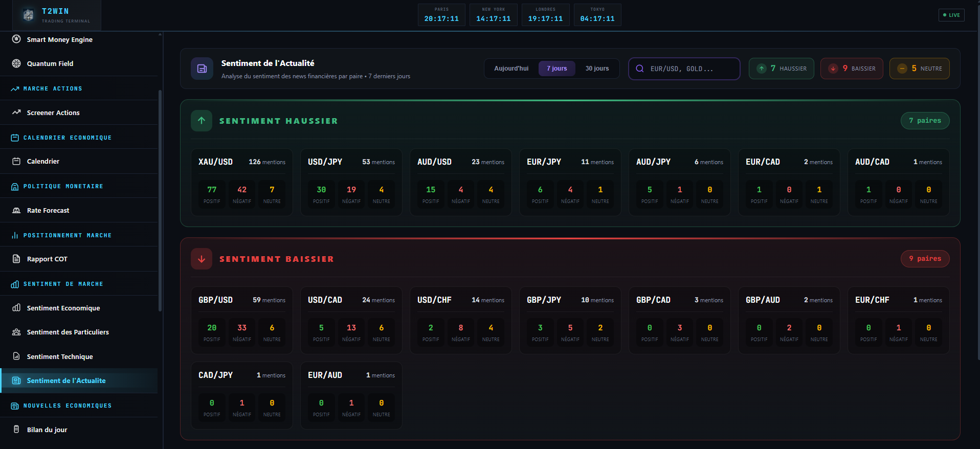Viewport: 980px width, 449px height.
Task: Toggle the Neutre sentiment filter
Action: pyautogui.click(x=919, y=69)
